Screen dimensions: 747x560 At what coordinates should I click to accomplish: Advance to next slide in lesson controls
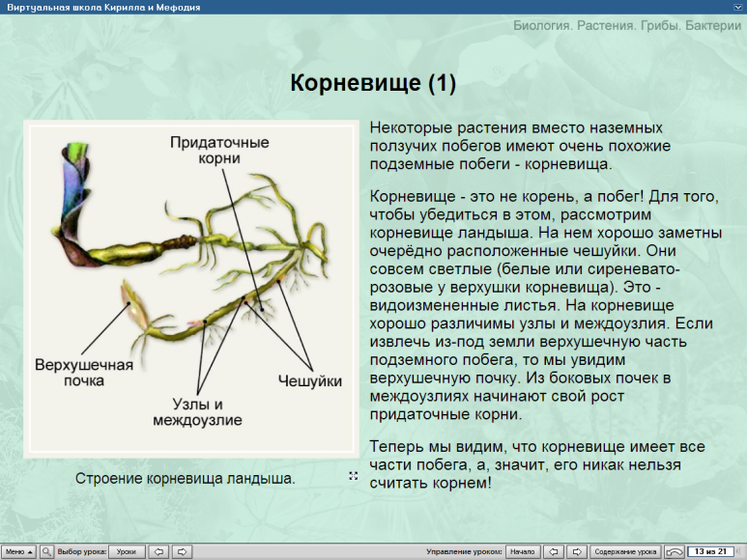576,551
